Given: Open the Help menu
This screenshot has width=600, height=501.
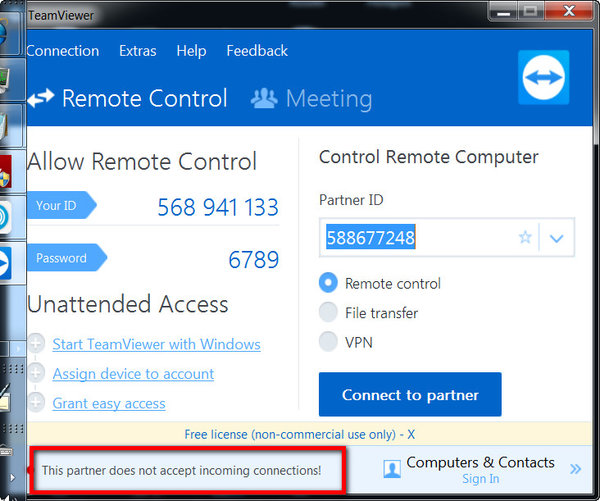Looking at the screenshot, I should pos(191,51).
